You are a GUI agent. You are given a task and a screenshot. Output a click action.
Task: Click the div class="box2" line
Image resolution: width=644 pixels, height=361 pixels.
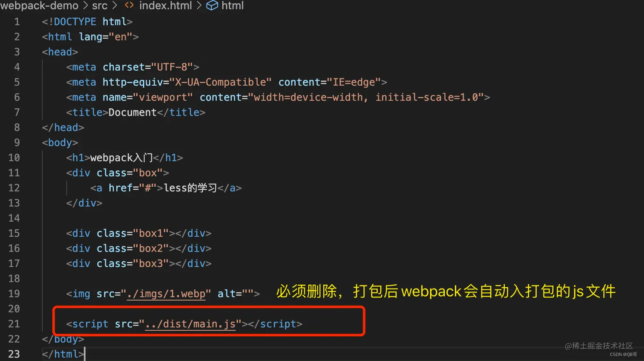pyautogui.click(x=139, y=248)
